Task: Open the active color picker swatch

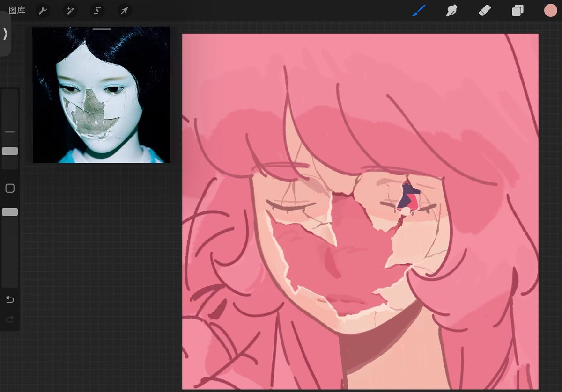Action: point(550,10)
